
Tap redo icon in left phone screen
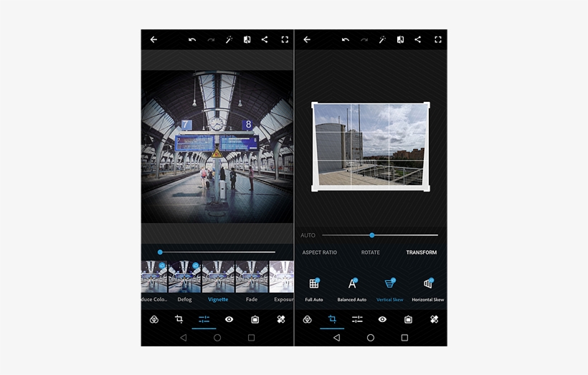(211, 39)
